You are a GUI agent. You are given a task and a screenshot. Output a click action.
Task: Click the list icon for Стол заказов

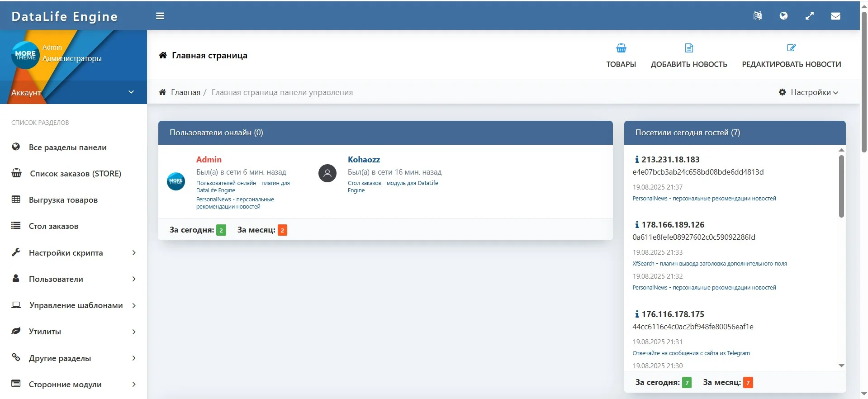coord(16,225)
